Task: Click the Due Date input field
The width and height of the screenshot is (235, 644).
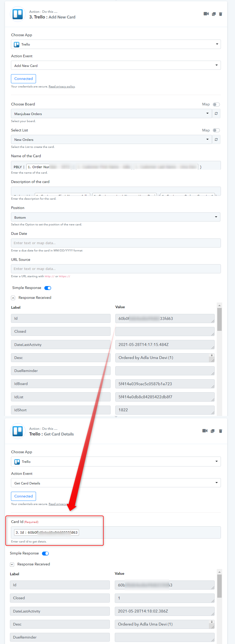Action: click(x=116, y=243)
